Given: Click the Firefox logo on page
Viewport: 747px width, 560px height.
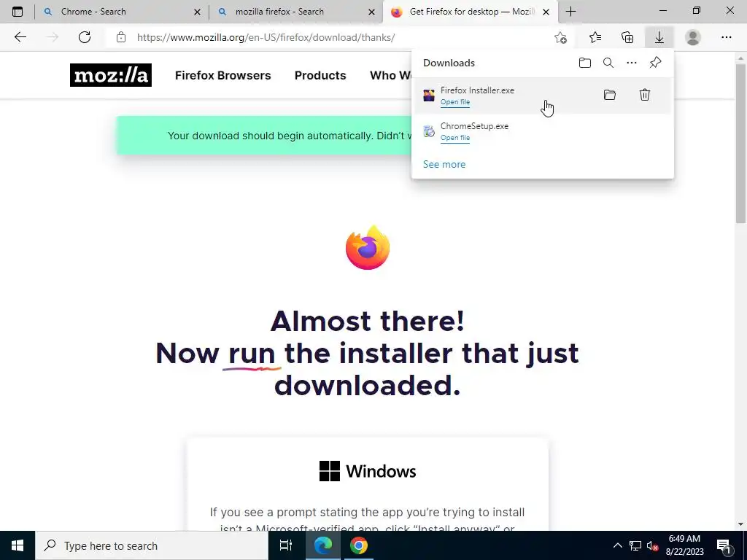Looking at the screenshot, I should coord(368,247).
